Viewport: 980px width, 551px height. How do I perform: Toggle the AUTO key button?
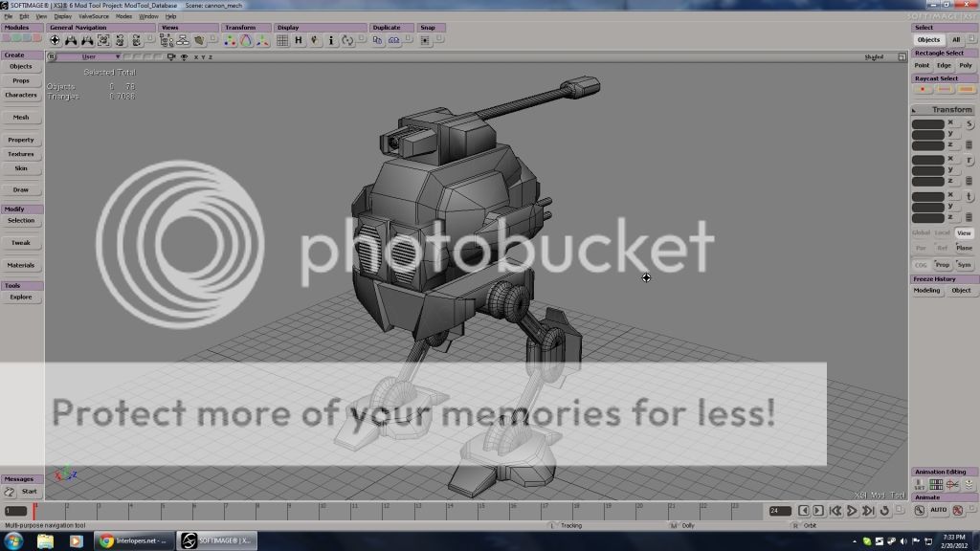tap(939, 511)
